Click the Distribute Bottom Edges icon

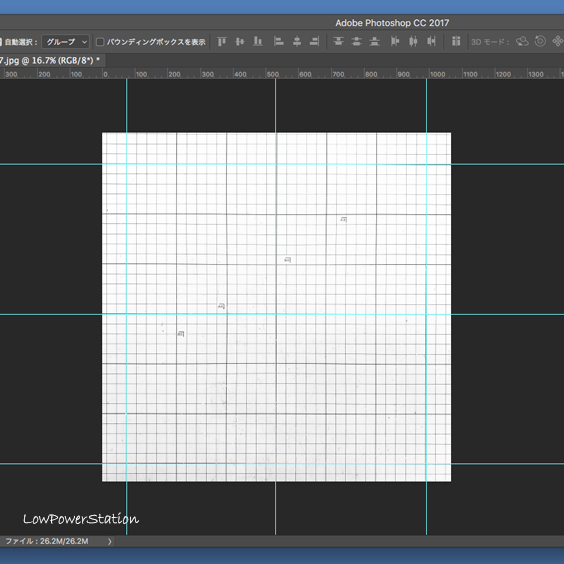click(374, 42)
